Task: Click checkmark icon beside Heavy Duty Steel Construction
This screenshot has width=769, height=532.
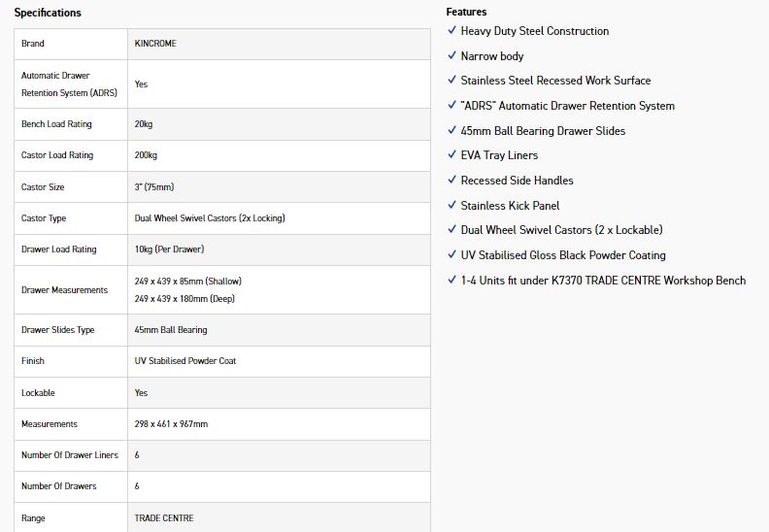Action: tap(451, 30)
